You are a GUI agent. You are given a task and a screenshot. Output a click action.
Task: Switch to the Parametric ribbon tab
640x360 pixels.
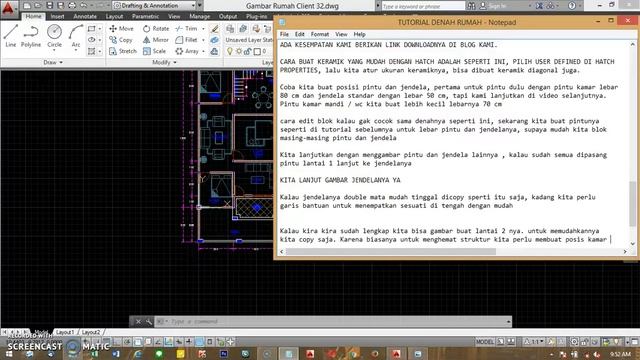(145, 16)
